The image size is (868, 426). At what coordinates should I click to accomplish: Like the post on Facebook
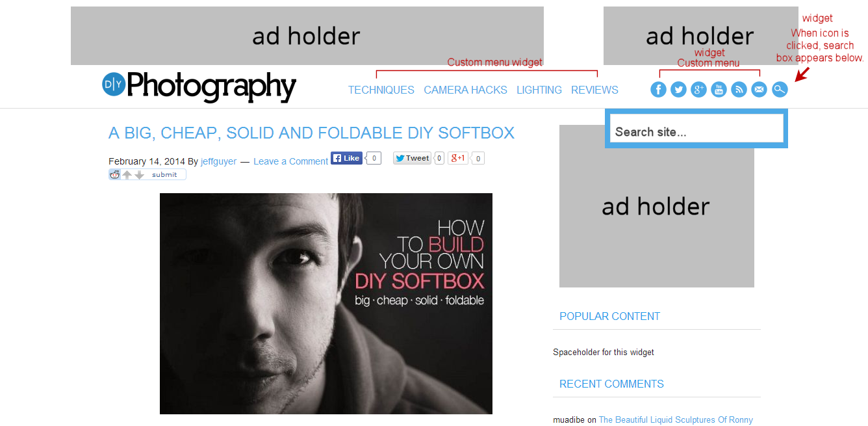346,158
